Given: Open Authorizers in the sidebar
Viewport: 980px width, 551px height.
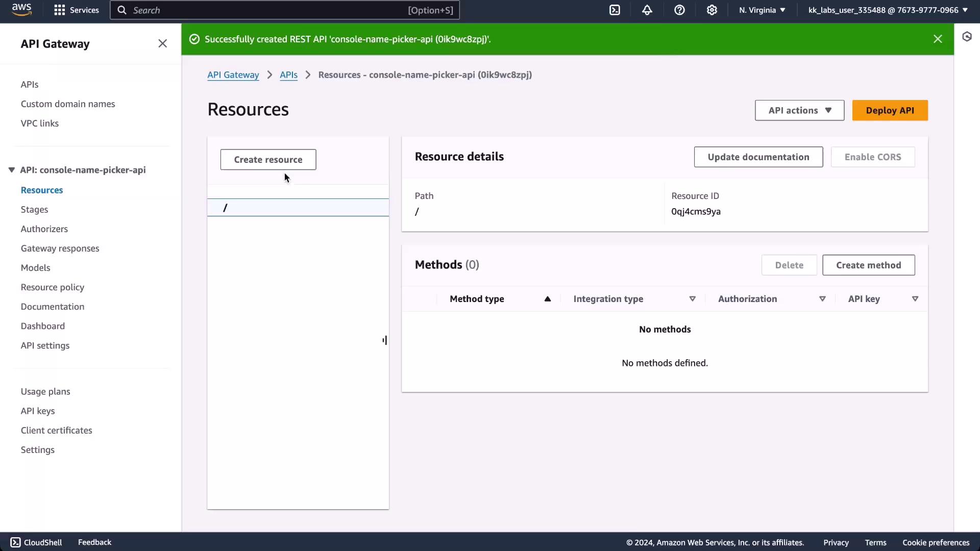Looking at the screenshot, I should (44, 229).
